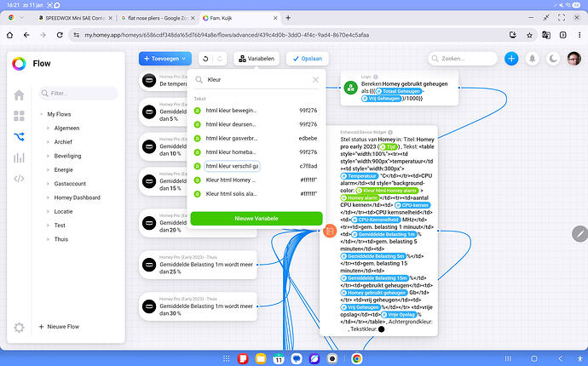This screenshot has height=366, width=588.
Task: Edit the html kleur verschil ga name field
Action: [232, 166]
